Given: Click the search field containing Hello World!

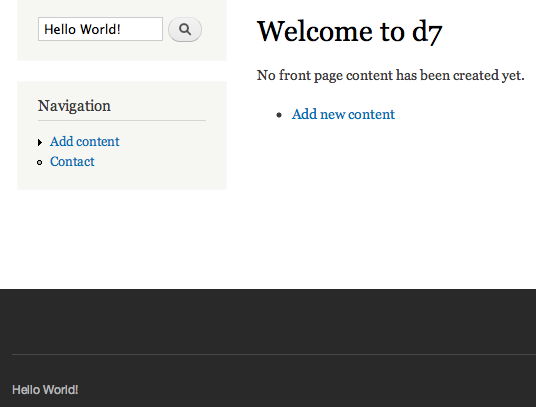Looking at the screenshot, I should (x=100, y=29).
